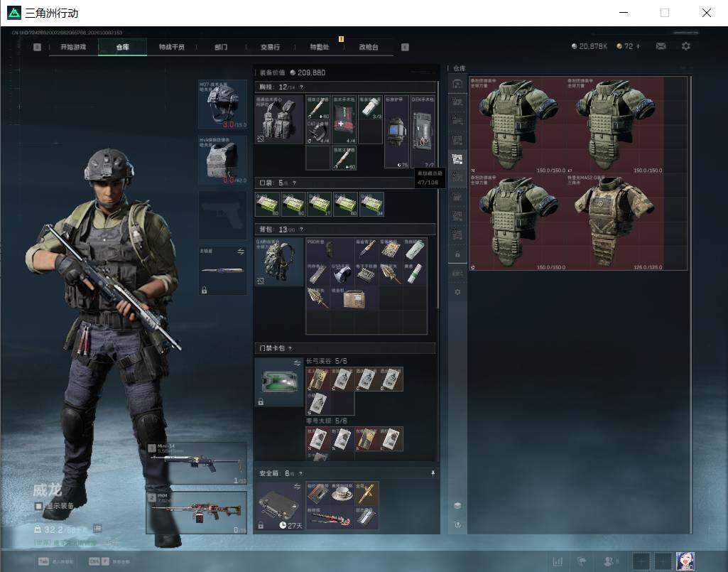Viewport: 728px width, 572px height.
Task: Select the Hvk body armor slot
Action: point(222,160)
